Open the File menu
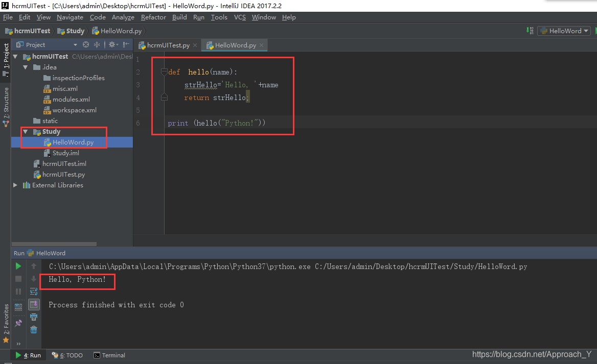 8,17
